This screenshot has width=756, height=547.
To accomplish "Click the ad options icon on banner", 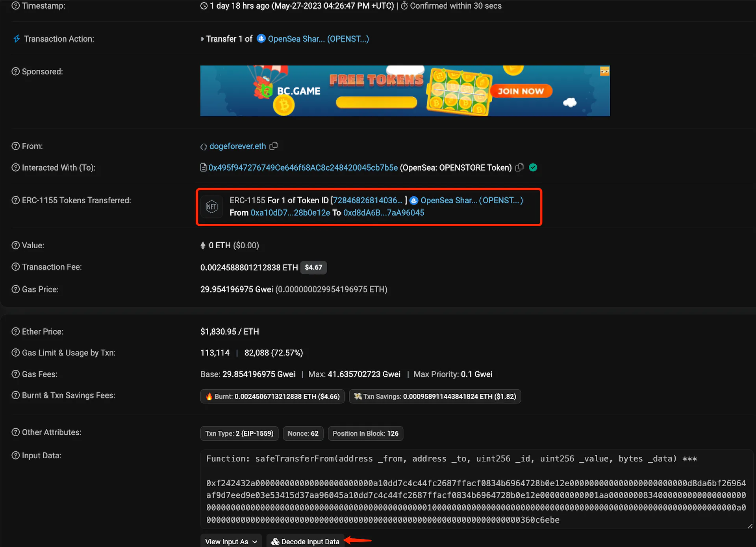I will [605, 71].
